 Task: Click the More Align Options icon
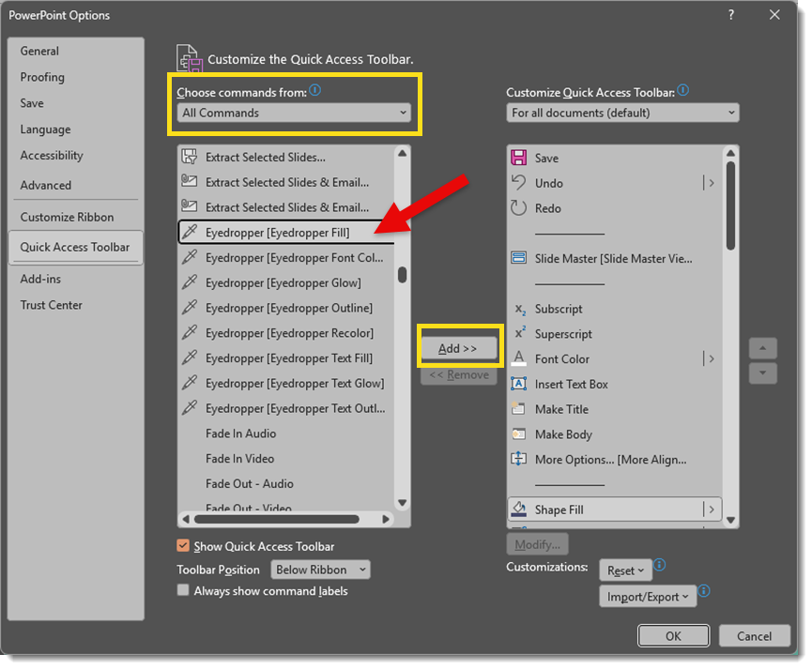(518, 459)
